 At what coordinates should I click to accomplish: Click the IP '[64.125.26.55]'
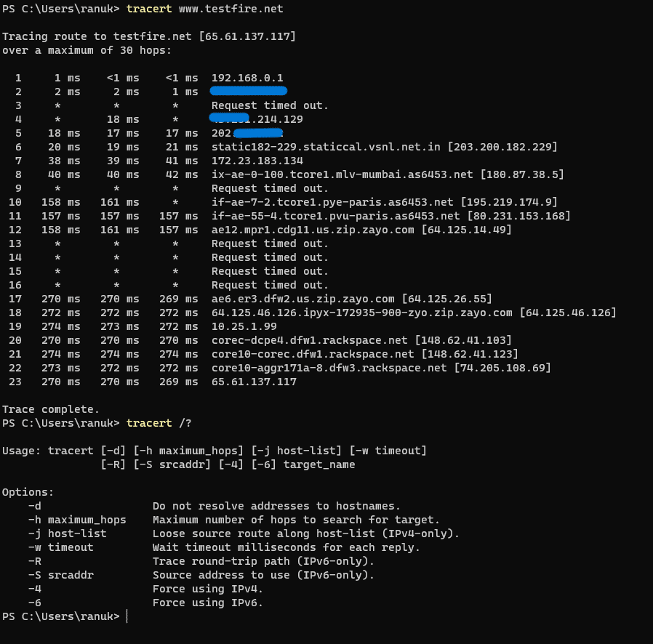(447, 299)
